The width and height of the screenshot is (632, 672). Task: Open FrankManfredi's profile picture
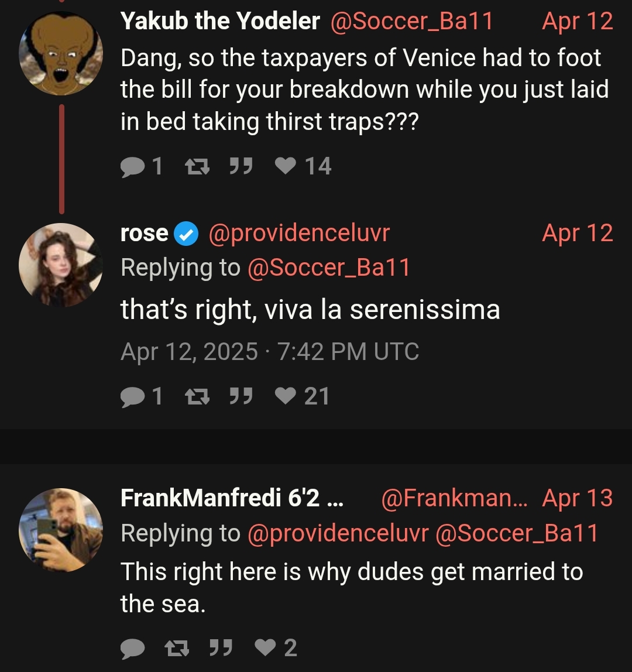(x=61, y=530)
